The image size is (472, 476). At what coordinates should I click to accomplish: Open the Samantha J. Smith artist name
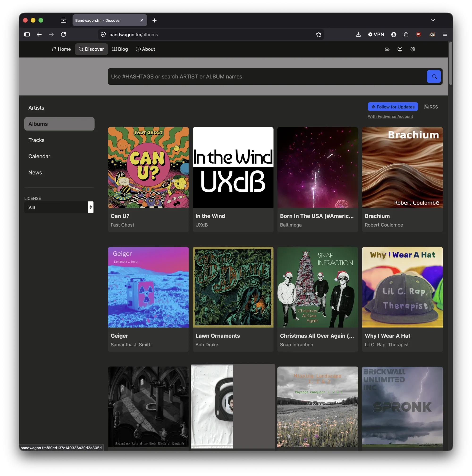(x=131, y=345)
